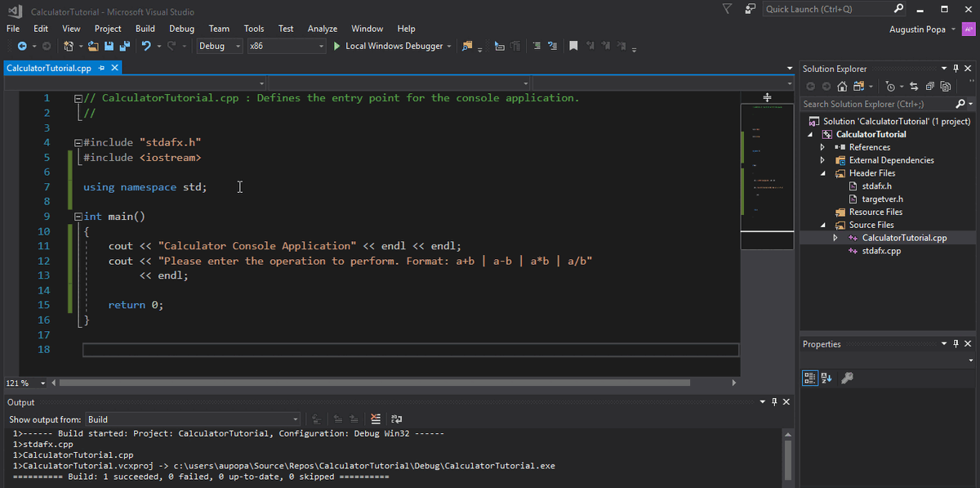Click the Open File folder icon
The height and width of the screenshot is (488, 980).
(x=94, y=46)
